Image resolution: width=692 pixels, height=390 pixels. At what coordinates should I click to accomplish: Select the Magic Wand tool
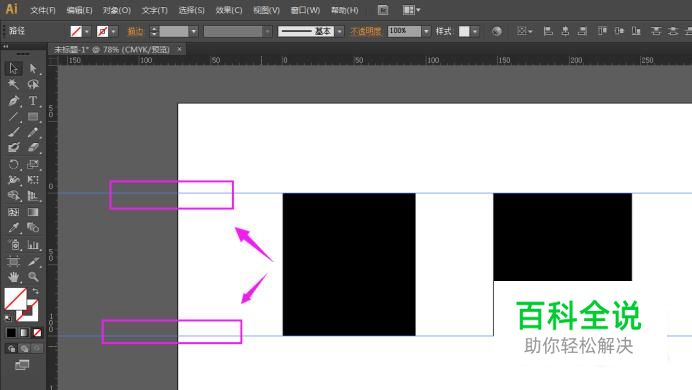click(13, 84)
